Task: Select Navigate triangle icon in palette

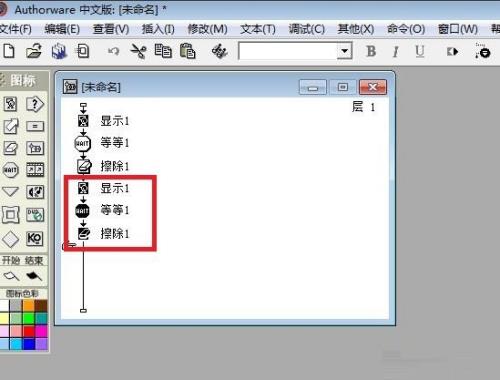Action: (x=10, y=192)
